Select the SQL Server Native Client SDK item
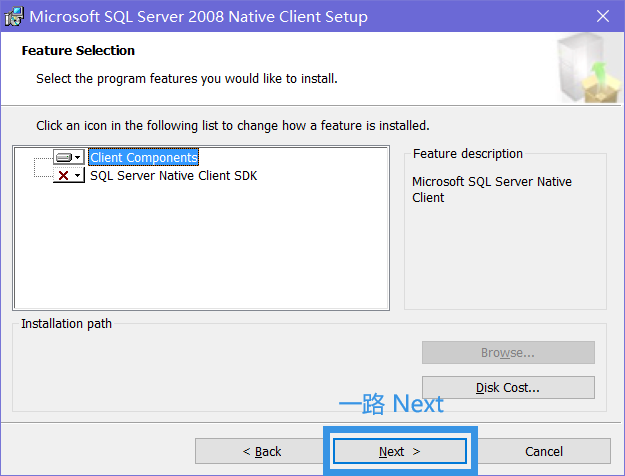Viewport: 625px width, 476px height. click(x=173, y=175)
